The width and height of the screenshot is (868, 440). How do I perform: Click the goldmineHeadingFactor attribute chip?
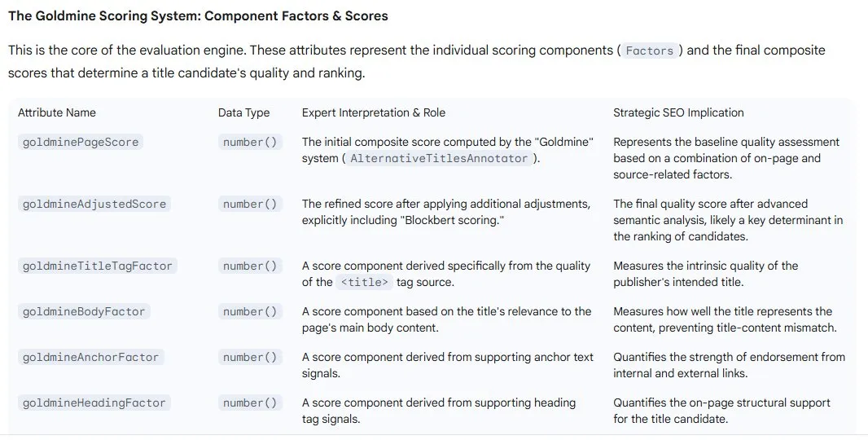94,403
